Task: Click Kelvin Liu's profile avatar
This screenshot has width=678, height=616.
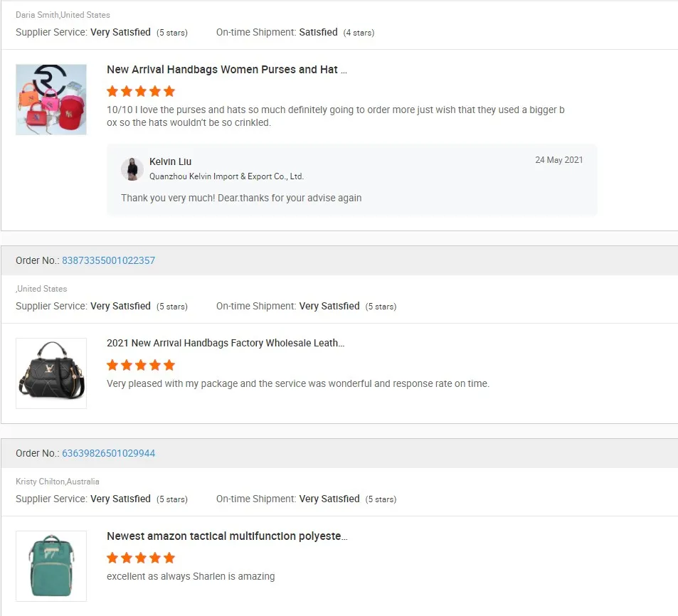Action: [x=132, y=169]
